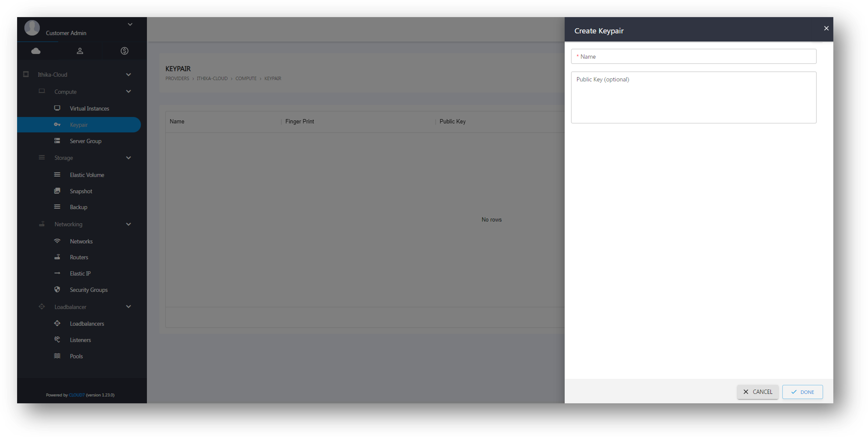The width and height of the screenshot is (868, 438).
Task: Collapse the Compute section chevron
Action: pos(128,91)
